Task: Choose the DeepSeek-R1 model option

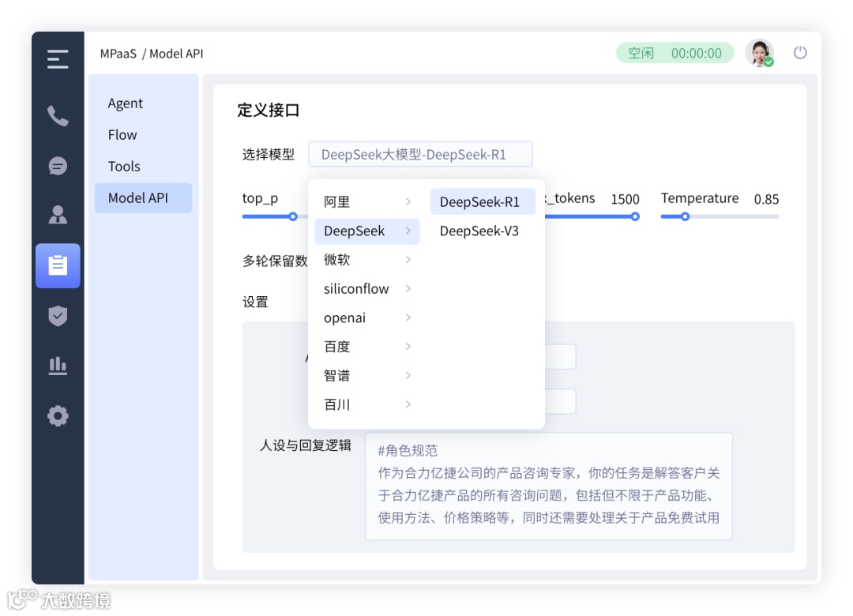Action: [483, 202]
